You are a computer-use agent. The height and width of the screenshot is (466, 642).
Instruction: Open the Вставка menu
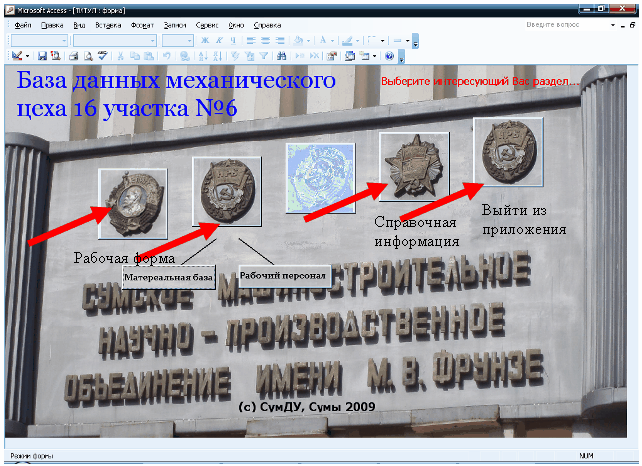(108, 25)
